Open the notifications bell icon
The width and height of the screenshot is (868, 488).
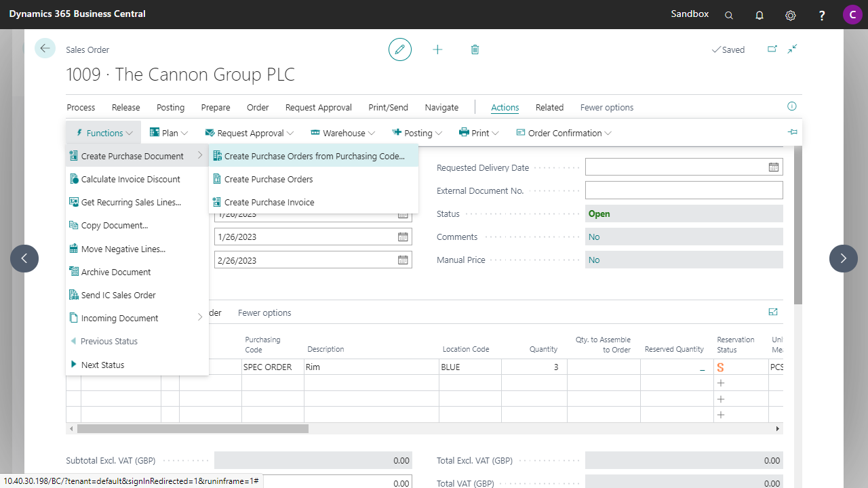tap(759, 15)
